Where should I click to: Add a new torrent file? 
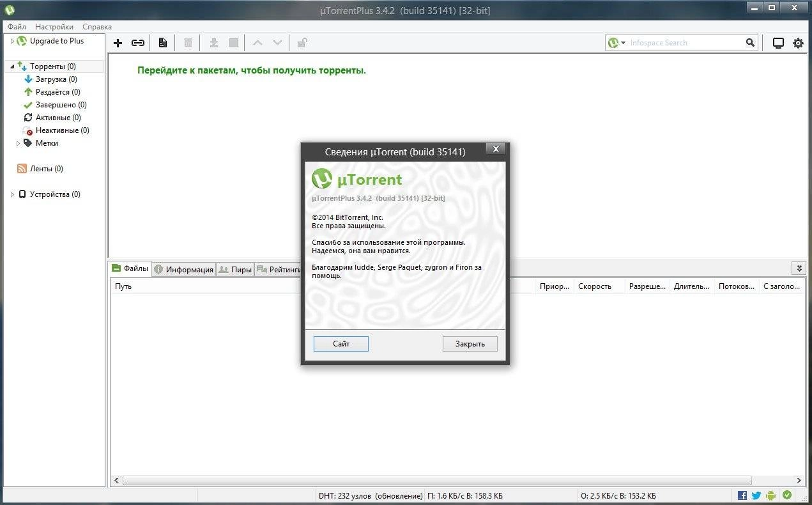click(x=118, y=43)
